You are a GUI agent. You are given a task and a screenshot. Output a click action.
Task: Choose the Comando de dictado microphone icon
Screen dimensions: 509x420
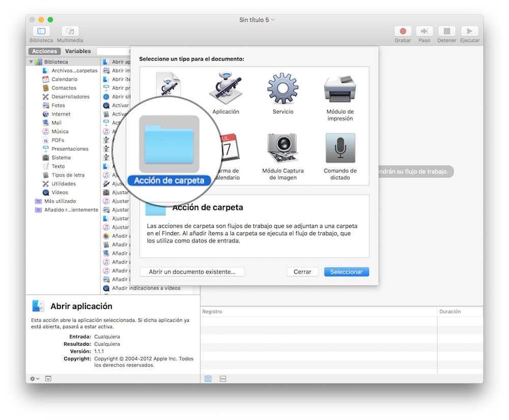pyautogui.click(x=340, y=148)
